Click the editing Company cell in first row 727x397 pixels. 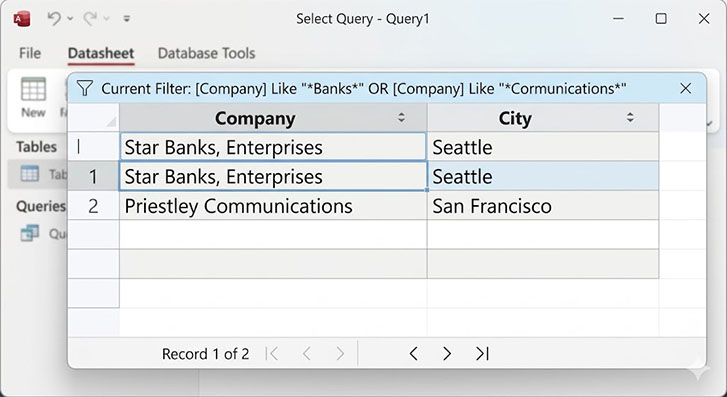coord(273,147)
